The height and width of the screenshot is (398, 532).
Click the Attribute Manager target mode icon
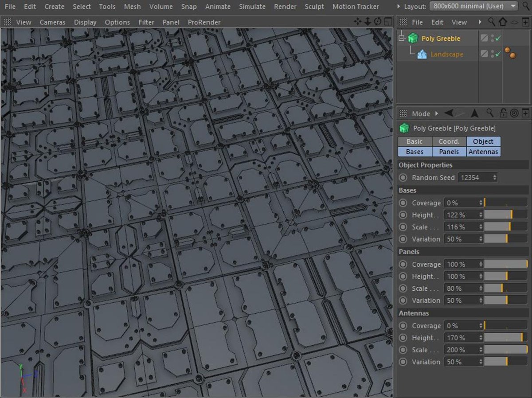514,113
